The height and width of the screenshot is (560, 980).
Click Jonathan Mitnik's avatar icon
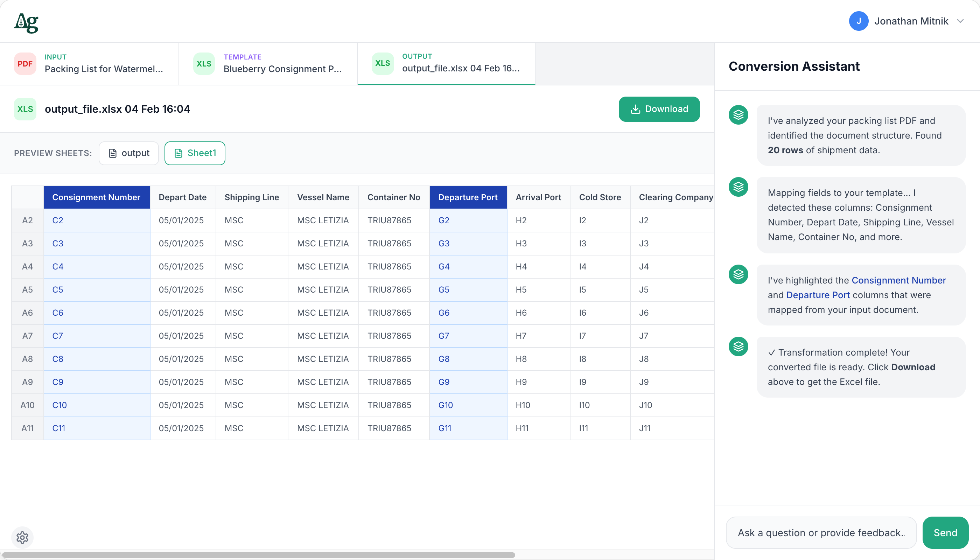(859, 21)
